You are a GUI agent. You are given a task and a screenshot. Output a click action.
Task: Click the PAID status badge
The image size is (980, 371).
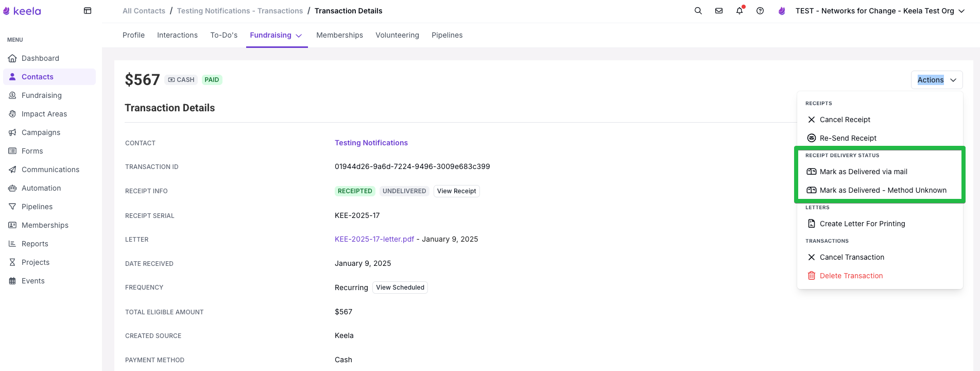(212, 80)
